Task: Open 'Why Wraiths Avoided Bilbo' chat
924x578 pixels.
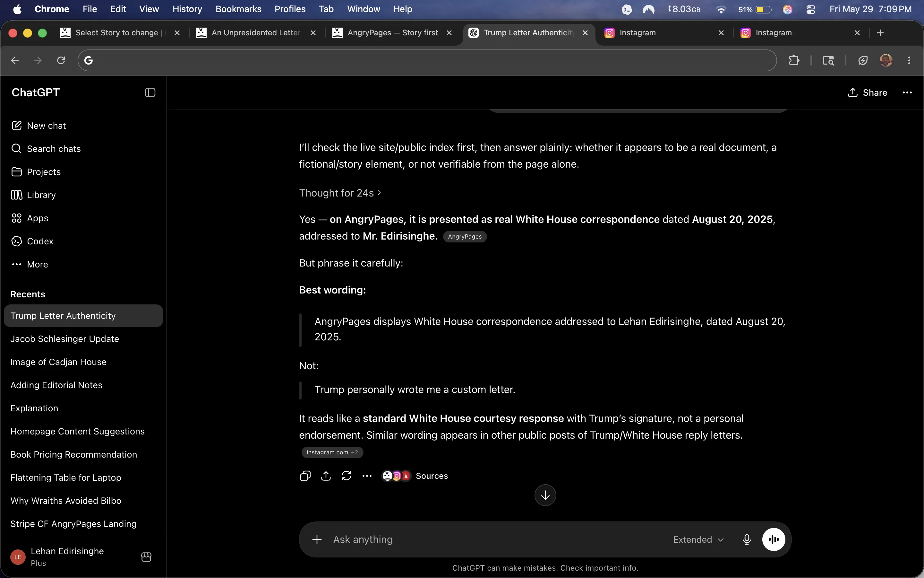Action: (83, 501)
